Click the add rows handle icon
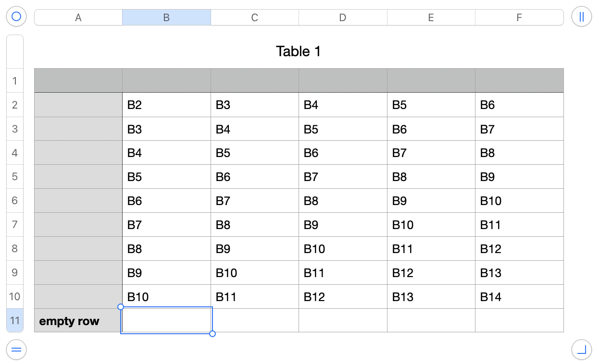 pos(16,350)
